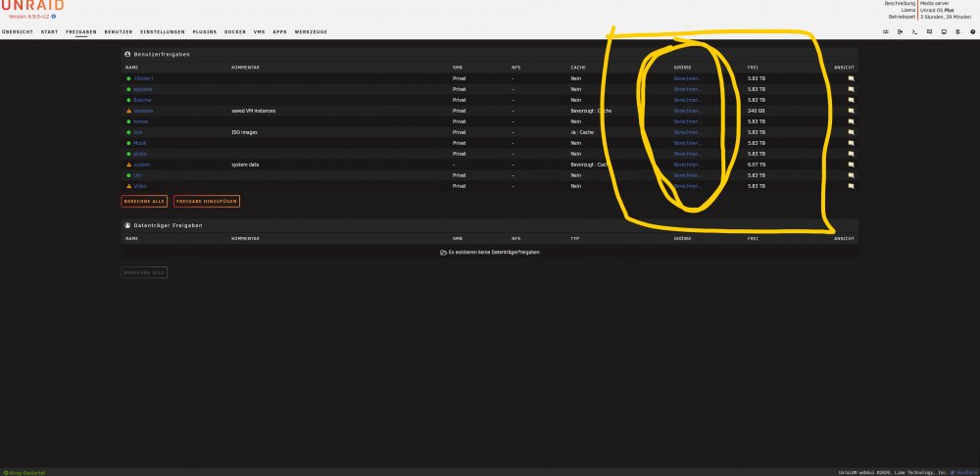Open the photo share link

click(140, 154)
